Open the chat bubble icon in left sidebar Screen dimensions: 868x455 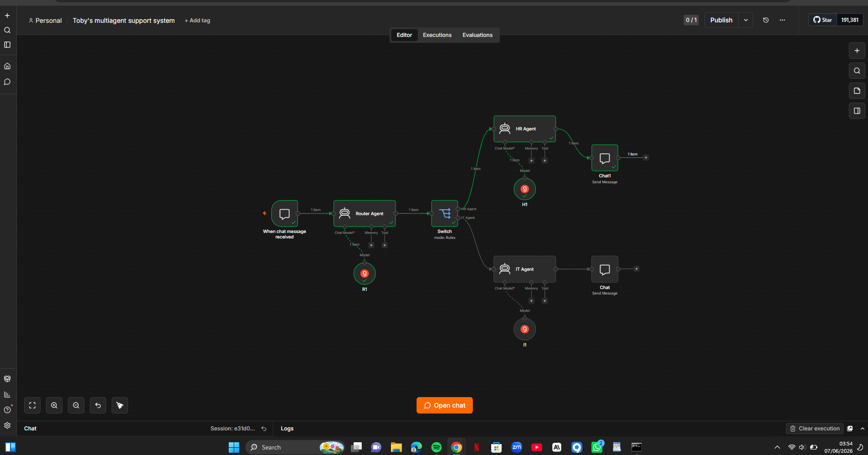7,82
